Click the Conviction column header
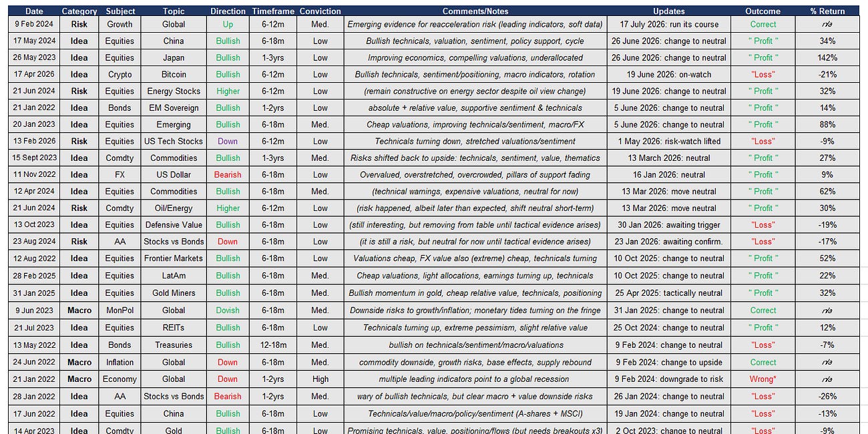 point(320,11)
